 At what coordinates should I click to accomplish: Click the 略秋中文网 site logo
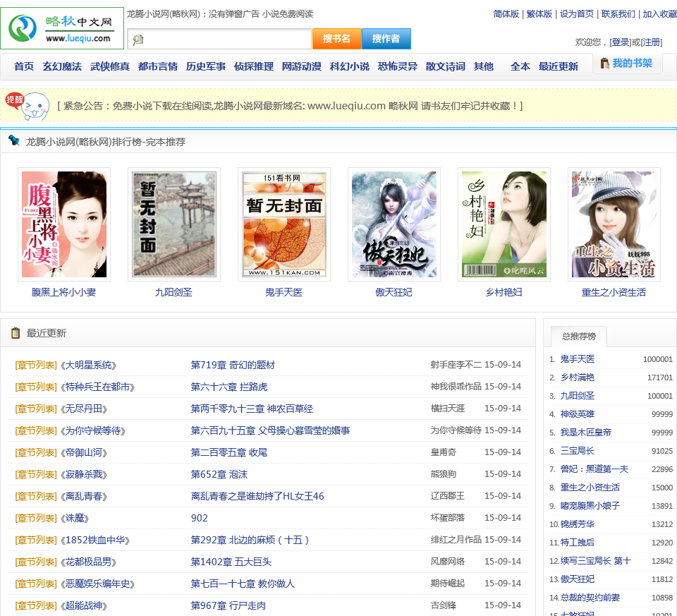click(62, 28)
